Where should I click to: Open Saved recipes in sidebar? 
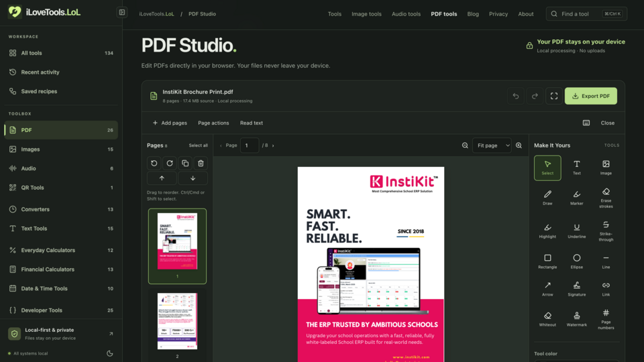click(61, 92)
